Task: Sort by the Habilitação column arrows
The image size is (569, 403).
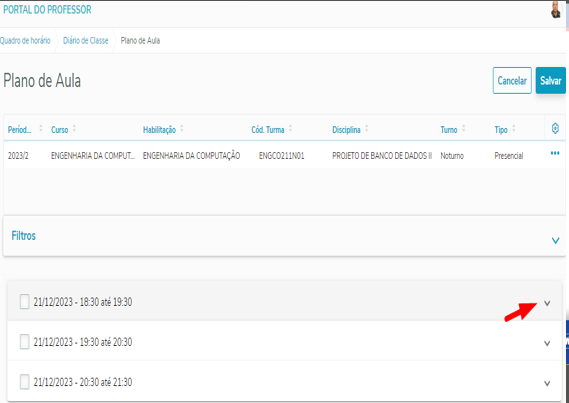Action: tap(182, 129)
